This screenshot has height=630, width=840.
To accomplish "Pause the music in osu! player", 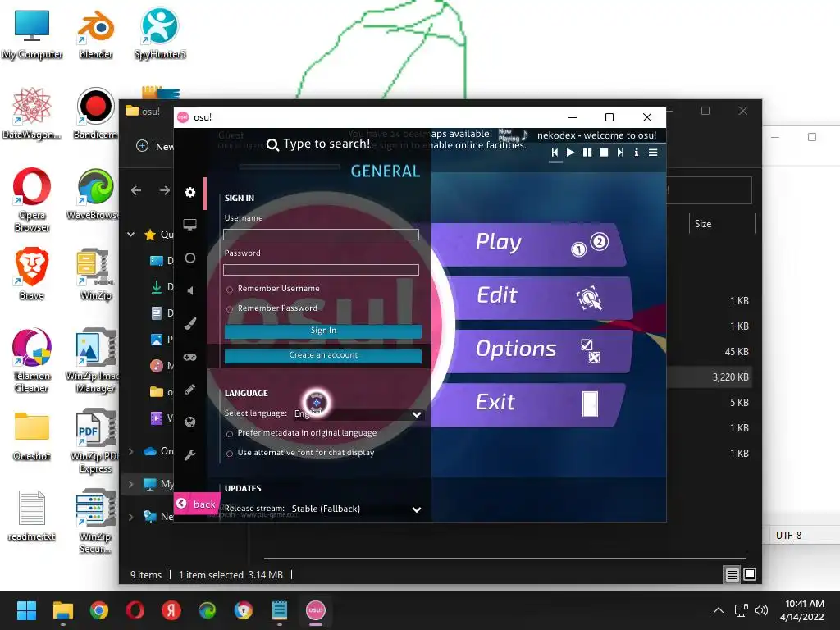I will [587, 153].
